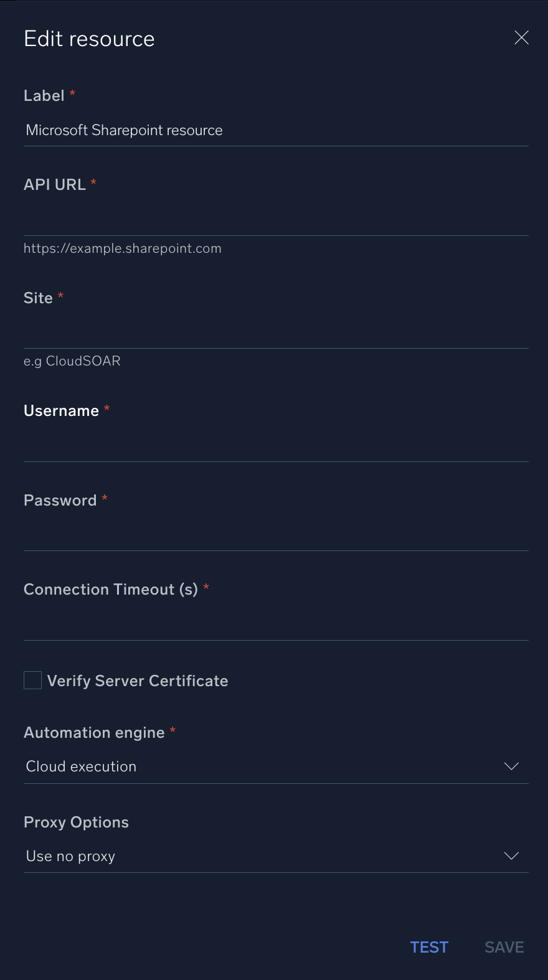Click the Username input field

(274, 445)
